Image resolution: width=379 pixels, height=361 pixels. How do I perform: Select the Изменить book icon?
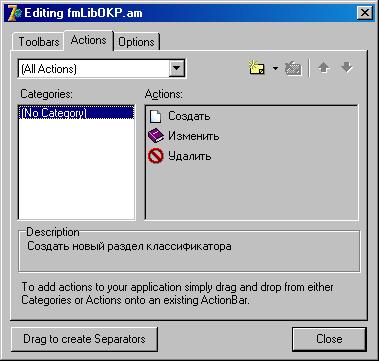coord(156,136)
